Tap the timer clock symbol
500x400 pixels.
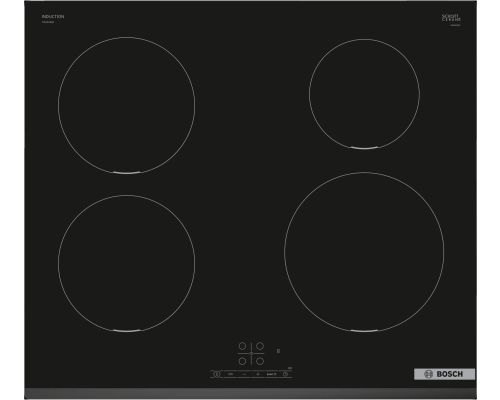[285, 374]
